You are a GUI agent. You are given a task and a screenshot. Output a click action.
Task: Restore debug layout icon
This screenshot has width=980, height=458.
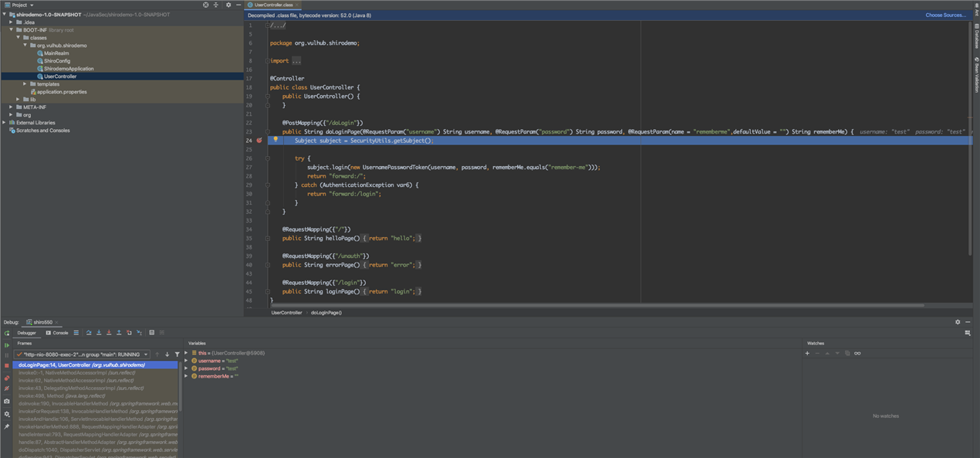(968, 333)
